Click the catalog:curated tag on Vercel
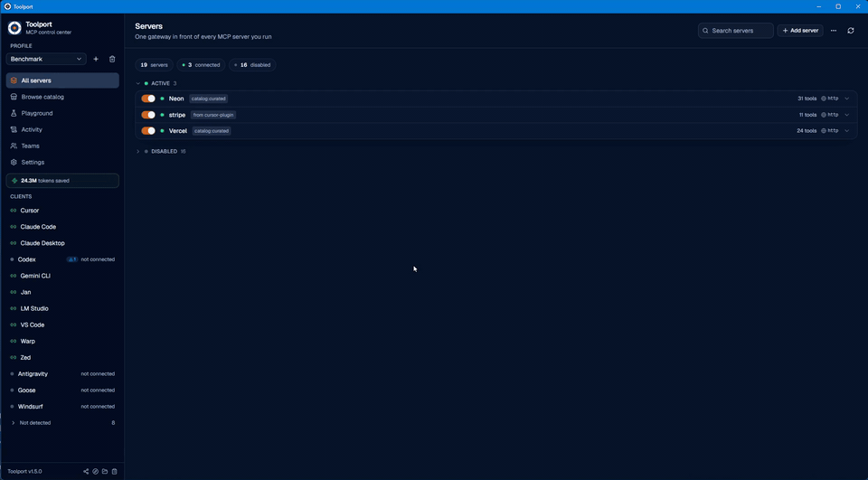Viewport: 868px width, 480px height. pos(212,131)
